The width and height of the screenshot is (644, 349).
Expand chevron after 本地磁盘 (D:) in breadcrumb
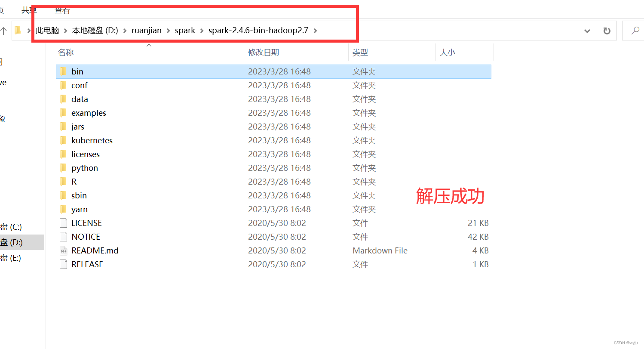(125, 31)
